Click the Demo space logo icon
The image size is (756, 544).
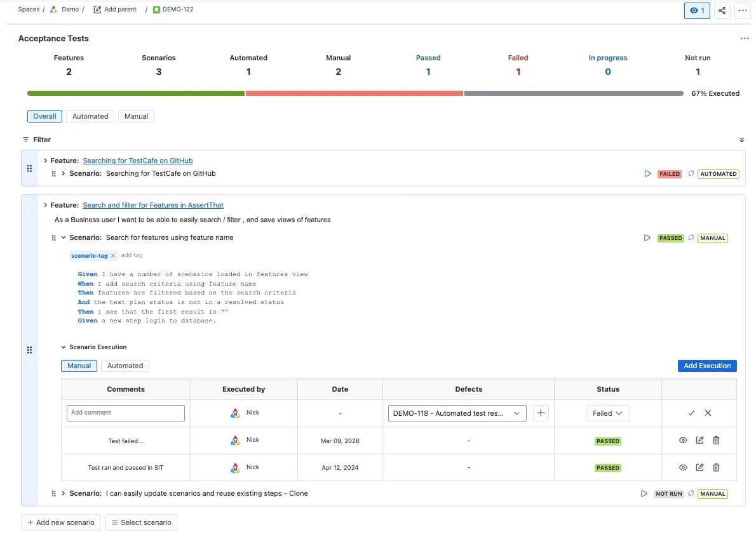(53, 10)
